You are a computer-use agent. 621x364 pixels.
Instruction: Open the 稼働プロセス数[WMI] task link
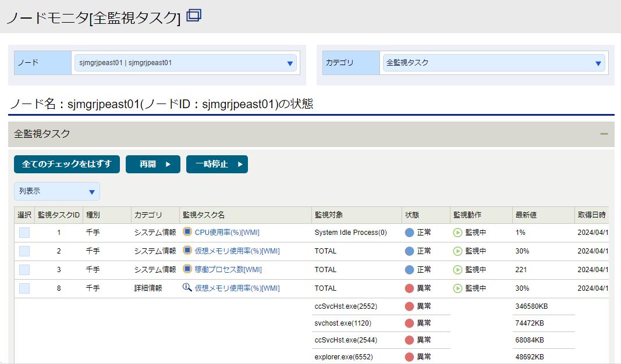point(228,270)
